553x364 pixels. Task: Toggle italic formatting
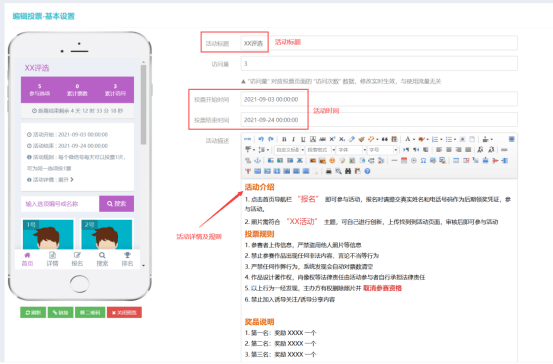293,139
